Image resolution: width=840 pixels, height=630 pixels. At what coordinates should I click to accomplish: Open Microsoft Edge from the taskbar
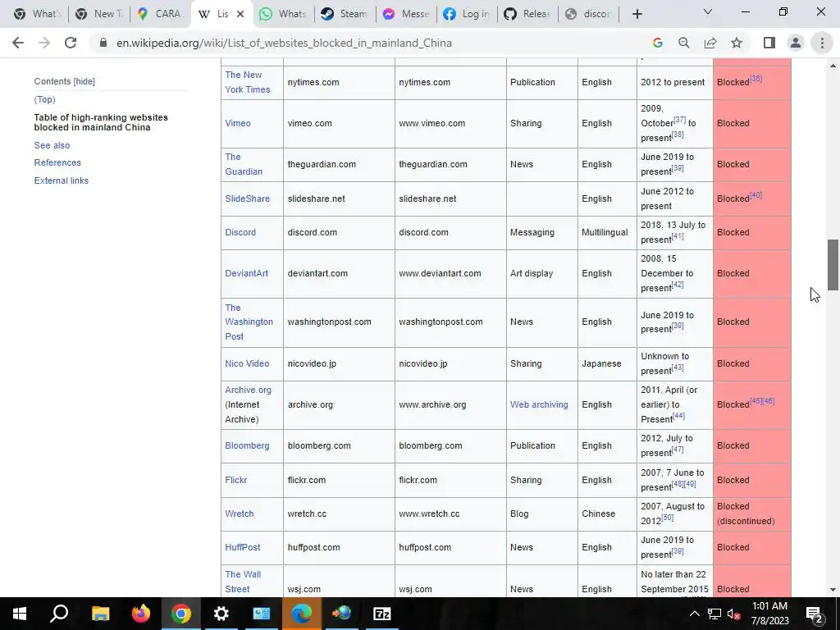(302, 614)
